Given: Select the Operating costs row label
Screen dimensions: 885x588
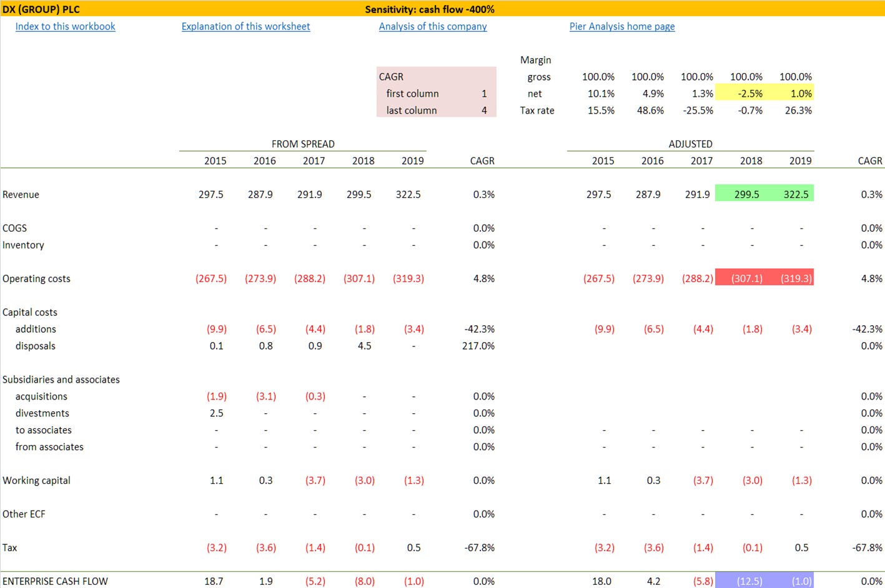Looking at the screenshot, I should (x=36, y=279).
